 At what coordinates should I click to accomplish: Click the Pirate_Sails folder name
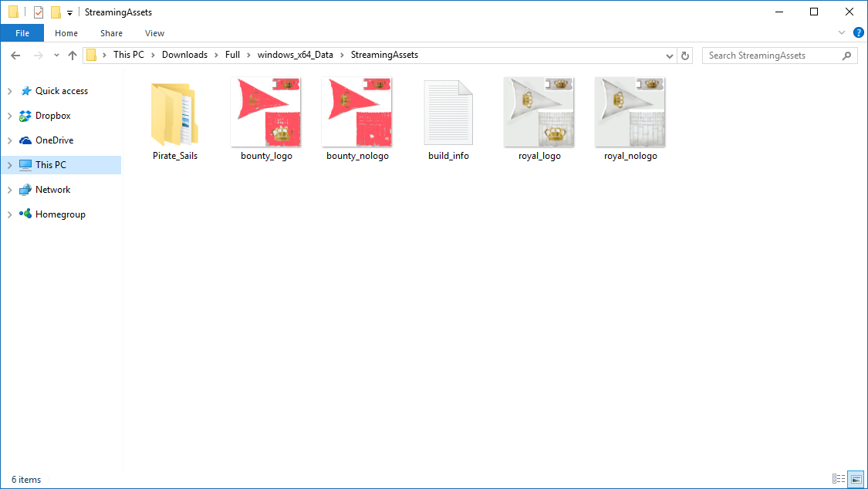[175, 156]
